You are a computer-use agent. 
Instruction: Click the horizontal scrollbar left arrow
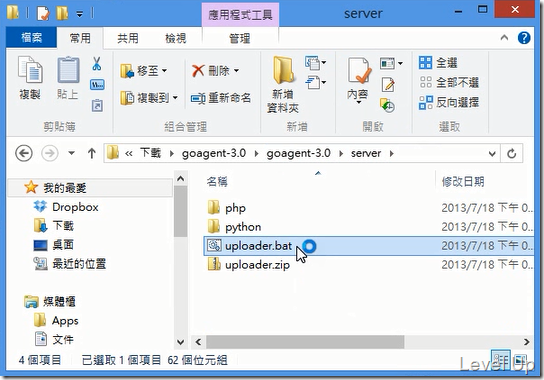tap(198, 342)
